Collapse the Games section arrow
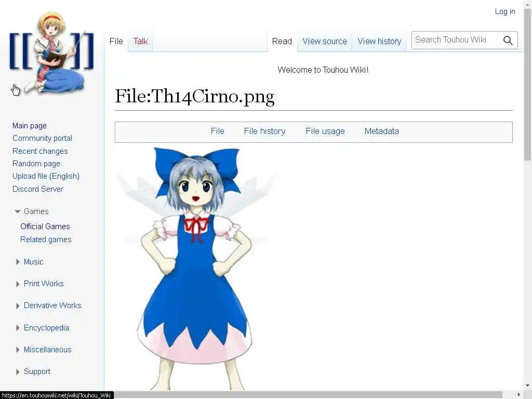The height and width of the screenshot is (399, 532). click(18, 211)
